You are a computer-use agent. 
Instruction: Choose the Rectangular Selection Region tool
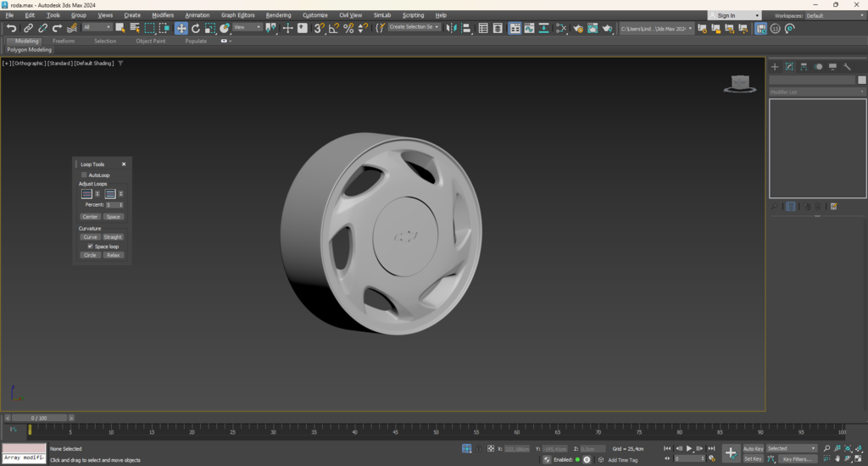(149, 28)
